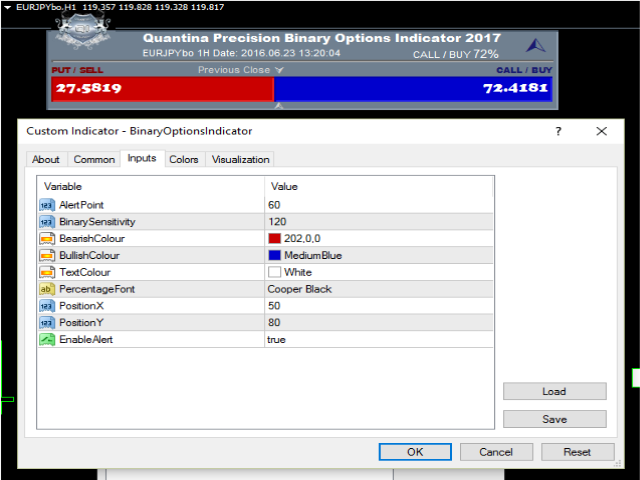The image size is (640, 480).
Task: Click the red PUT/SELL 27.5819 bar
Action: [x=163, y=89]
